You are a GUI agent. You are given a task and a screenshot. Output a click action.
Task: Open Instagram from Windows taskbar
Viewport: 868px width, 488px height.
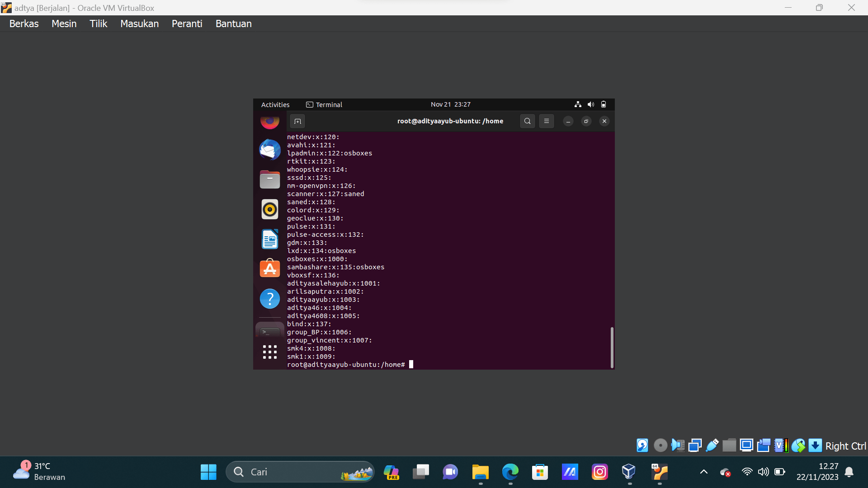pos(599,472)
